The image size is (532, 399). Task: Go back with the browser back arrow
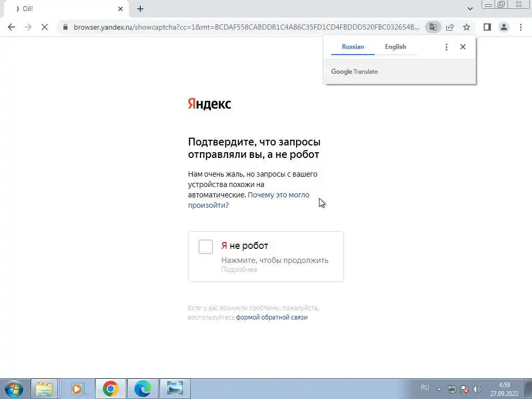[x=11, y=27]
